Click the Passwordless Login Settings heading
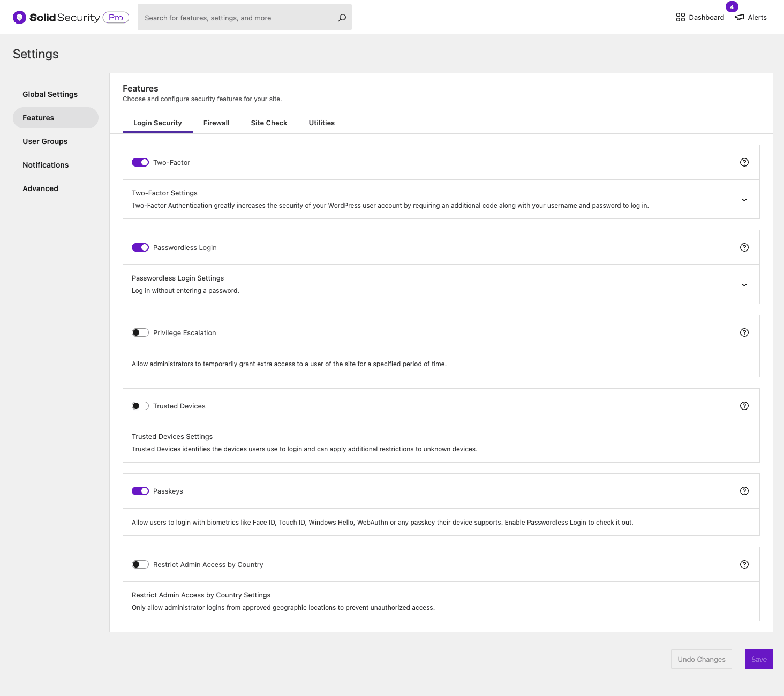This screenshot has height=696, width=784. pos(178,278)
